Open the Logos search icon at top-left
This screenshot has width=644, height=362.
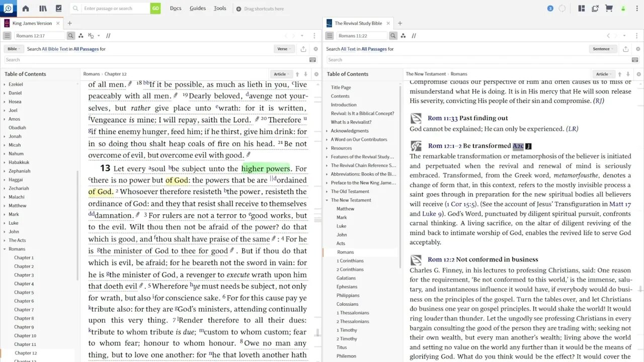tap(8, 8)
